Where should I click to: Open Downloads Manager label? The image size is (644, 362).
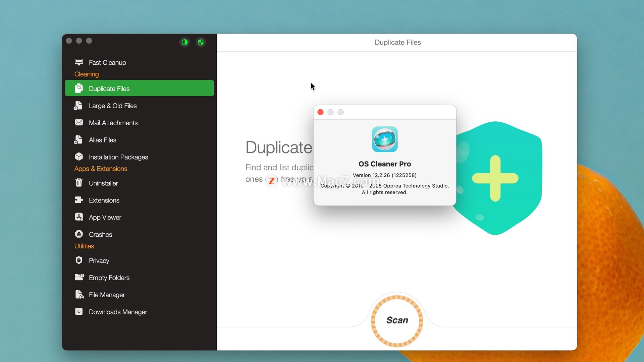click(x=118, y=312)
